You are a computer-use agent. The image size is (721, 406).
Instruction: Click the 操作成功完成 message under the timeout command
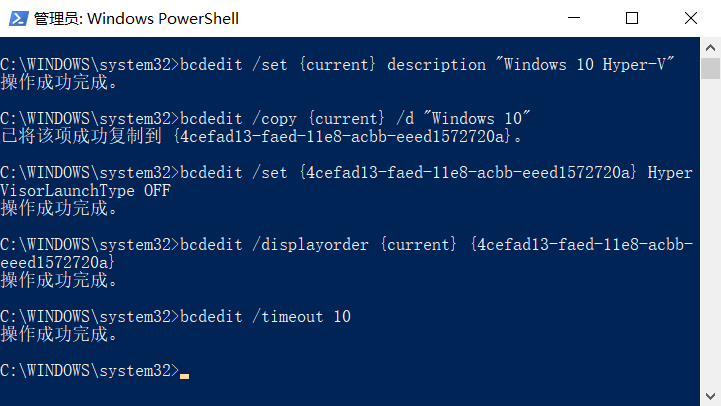(x=59, y=334)
